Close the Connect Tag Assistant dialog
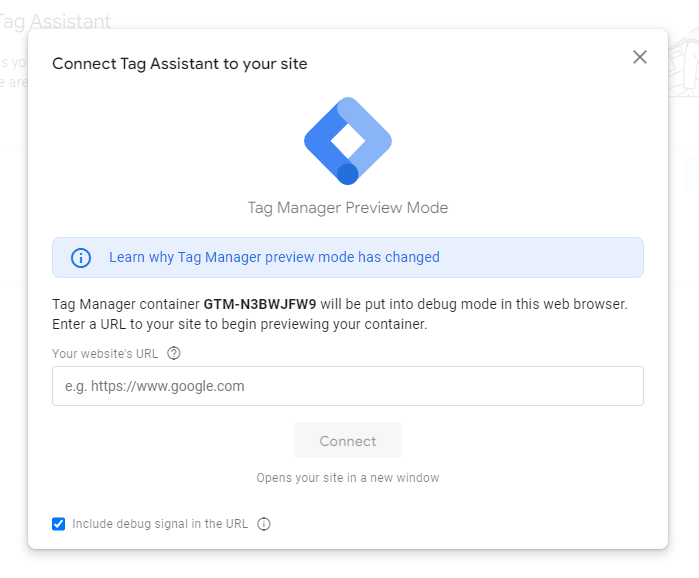Viewport: 699px width, 578px height. 640,58
